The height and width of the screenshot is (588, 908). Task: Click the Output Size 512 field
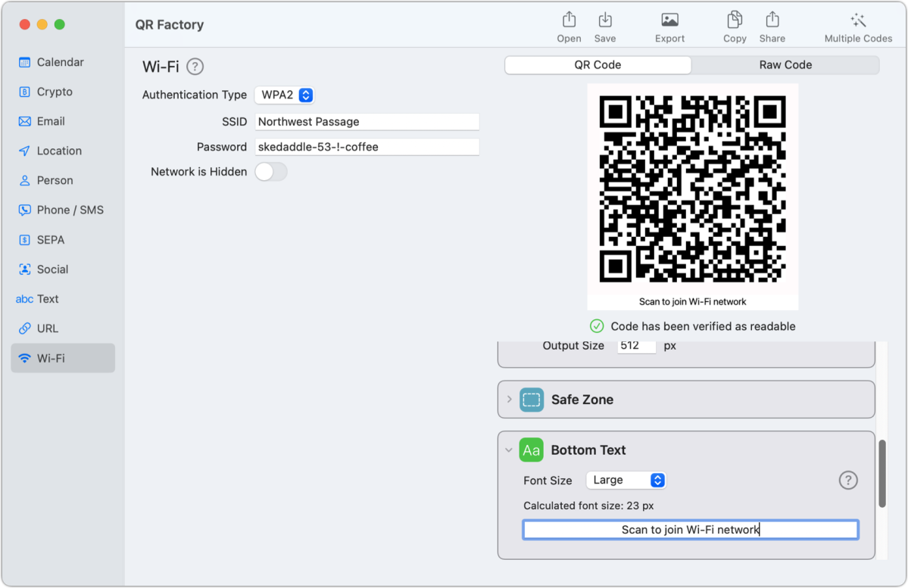636,346
